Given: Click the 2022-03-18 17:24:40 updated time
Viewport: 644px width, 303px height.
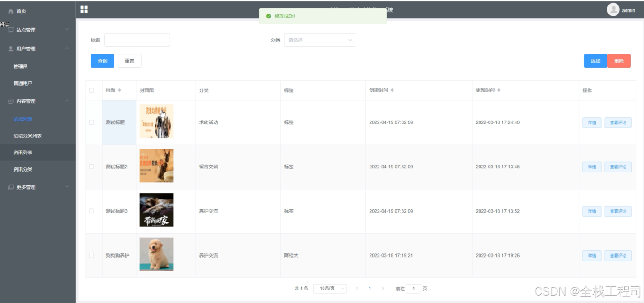Looking at the screenshot, I should point(498,122).
